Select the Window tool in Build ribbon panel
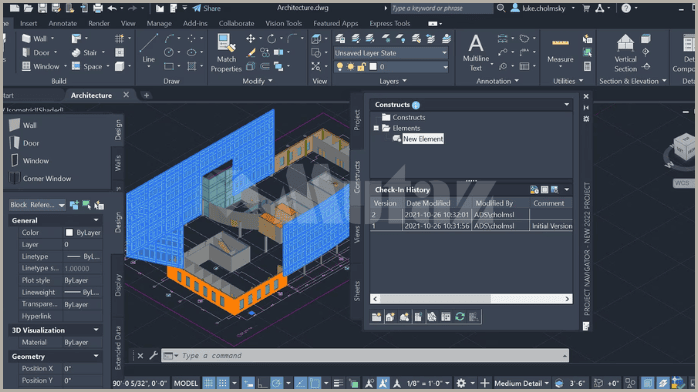The height and width of the screenshot is (392, 698). (x=41, y=66)
